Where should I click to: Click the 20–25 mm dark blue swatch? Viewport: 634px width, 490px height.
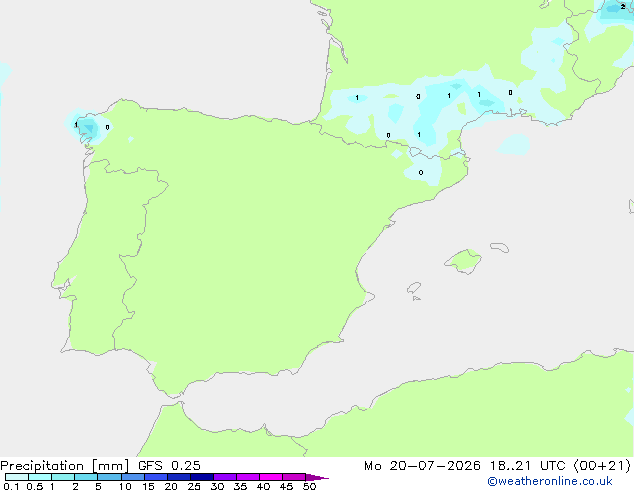click(x=179, y=477)
